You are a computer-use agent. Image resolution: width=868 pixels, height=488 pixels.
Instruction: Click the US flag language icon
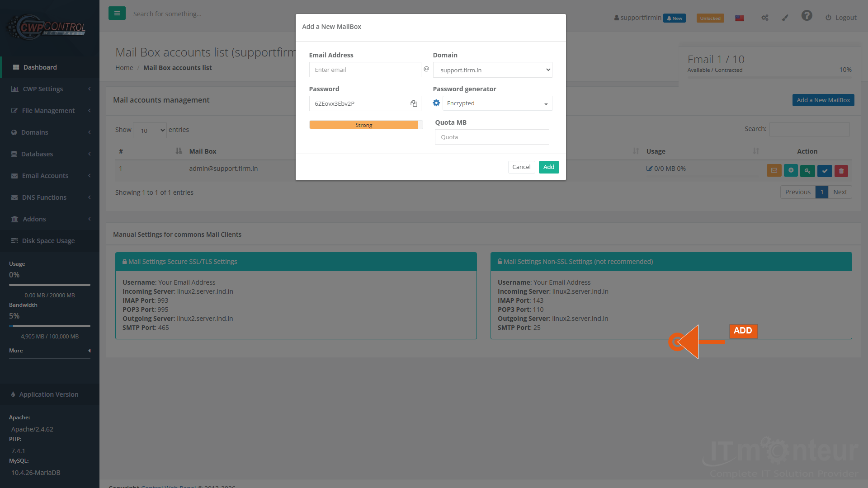(x=740, y=18)
